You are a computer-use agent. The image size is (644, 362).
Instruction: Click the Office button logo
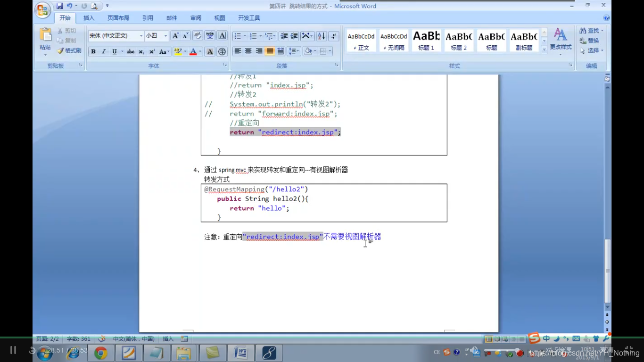tap(43, 10)
